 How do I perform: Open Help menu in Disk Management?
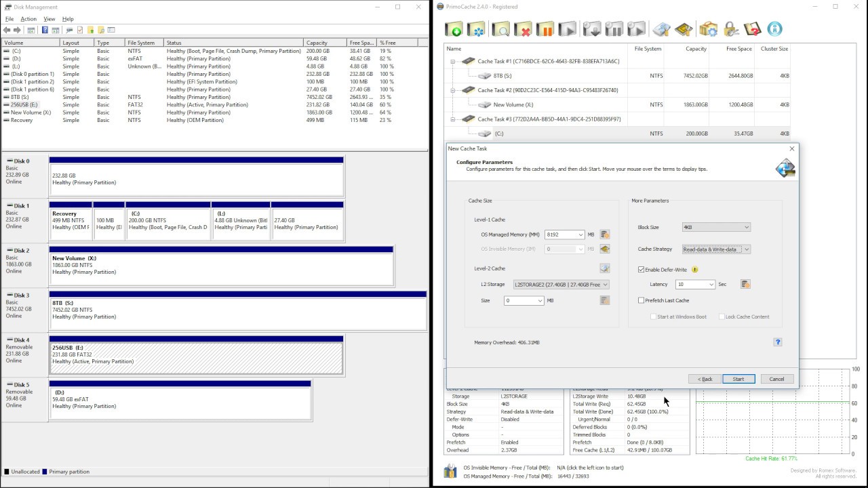click(68, 19)
